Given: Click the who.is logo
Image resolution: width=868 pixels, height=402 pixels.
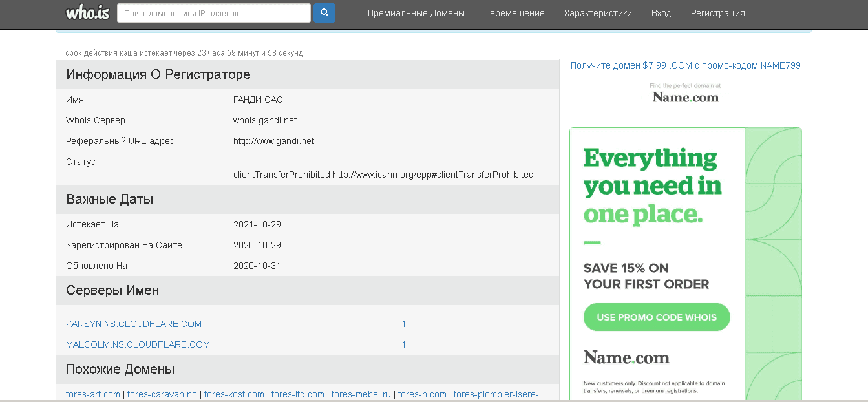Looking at the screenshot, I should (87, 13).
